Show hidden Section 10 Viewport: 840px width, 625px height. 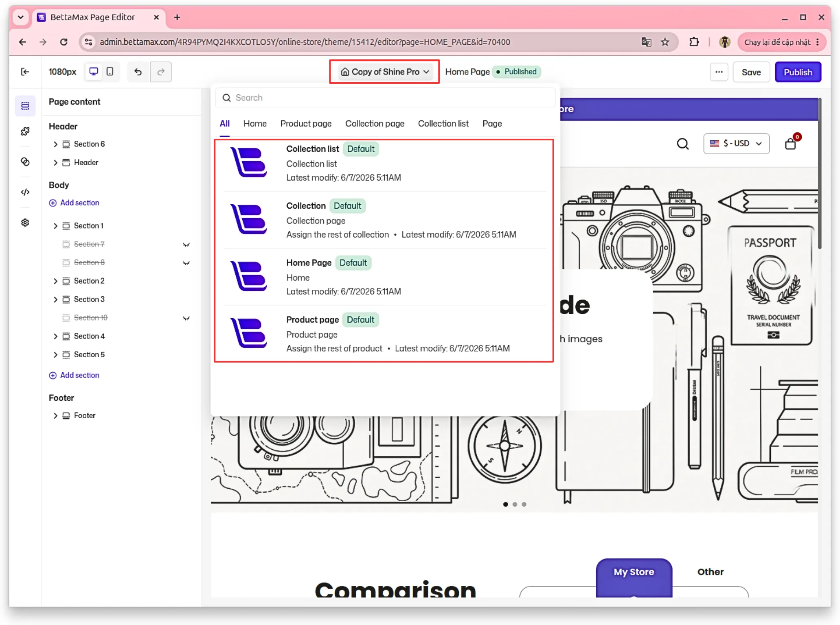pyautogui.click(x=186, y=318)
